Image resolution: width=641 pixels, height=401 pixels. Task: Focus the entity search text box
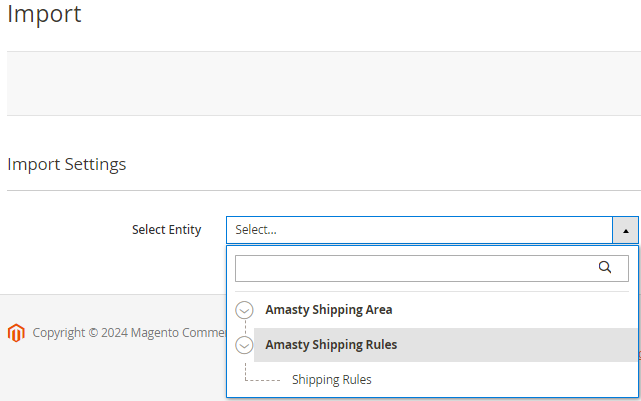432,269
